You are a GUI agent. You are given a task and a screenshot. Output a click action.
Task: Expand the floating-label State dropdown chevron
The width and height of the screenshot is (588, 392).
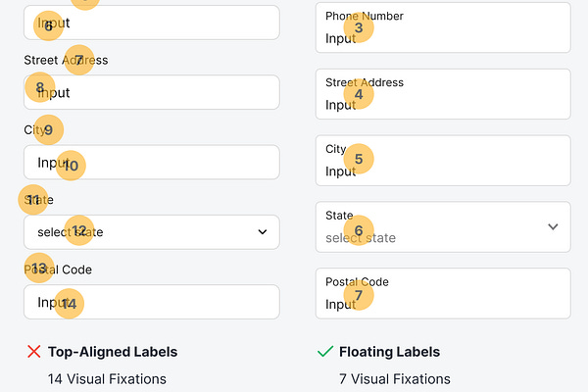coord(553,226)
